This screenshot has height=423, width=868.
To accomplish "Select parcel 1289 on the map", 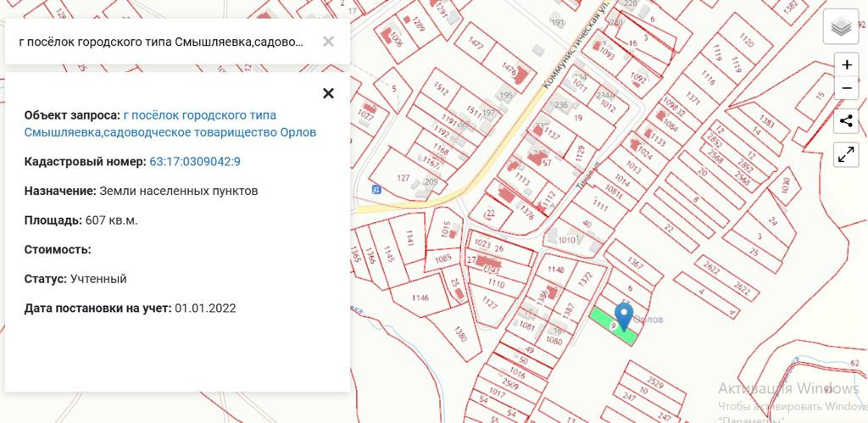I will (x=419, y=25).
